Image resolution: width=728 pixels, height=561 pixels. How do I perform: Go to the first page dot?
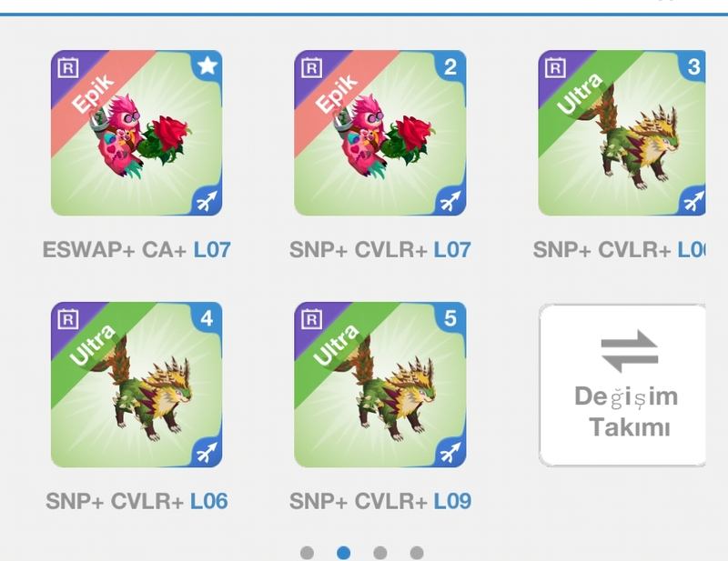tap(307, 553)
